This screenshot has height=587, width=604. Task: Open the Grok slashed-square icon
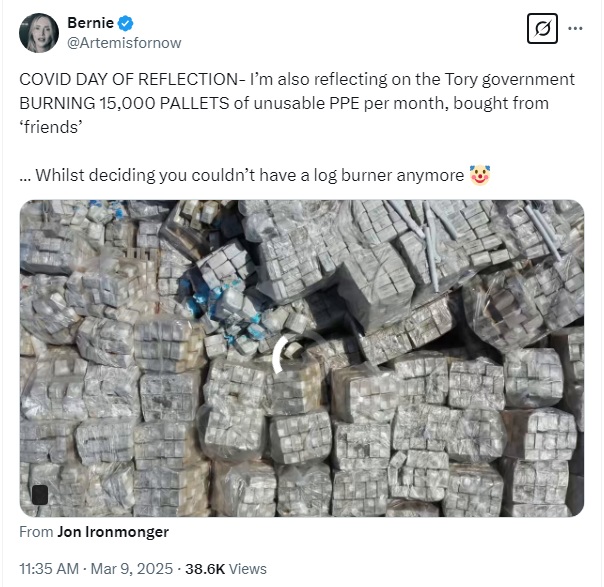(x=542, y=29)
